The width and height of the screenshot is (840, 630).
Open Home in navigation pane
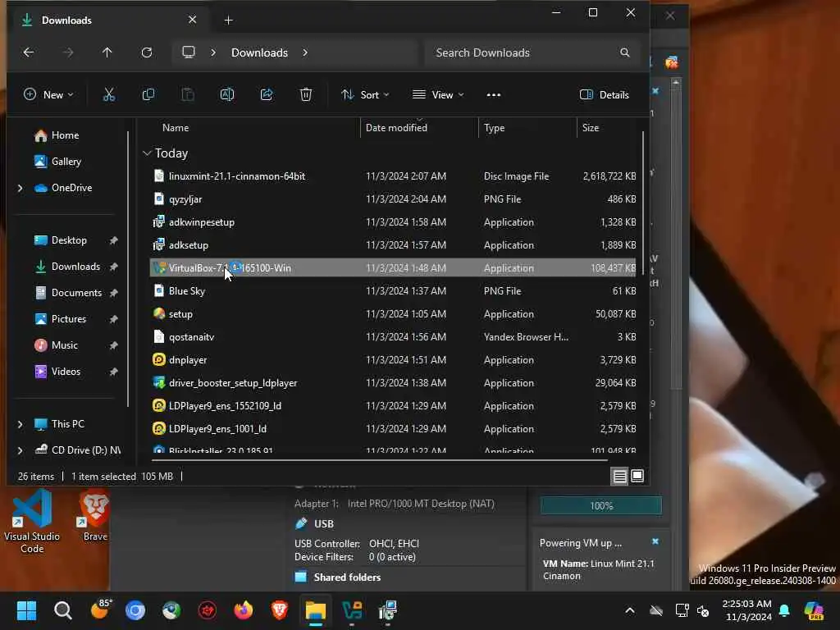(57, 135)
